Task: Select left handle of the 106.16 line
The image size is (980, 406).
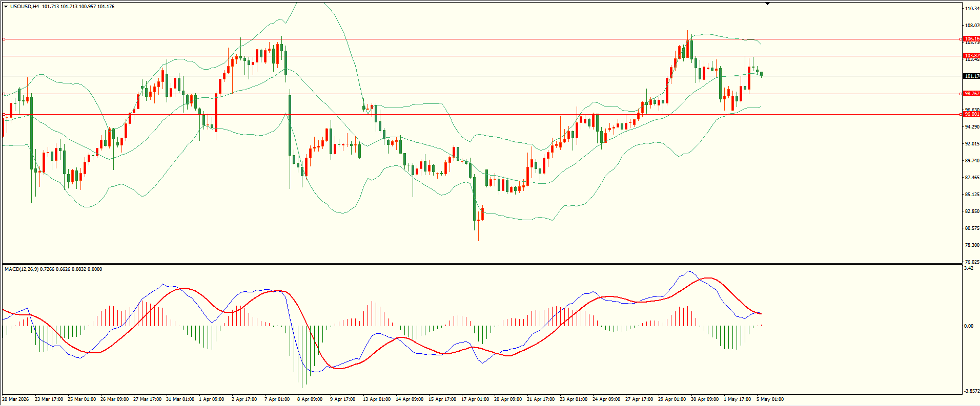Action: point(4,39)
